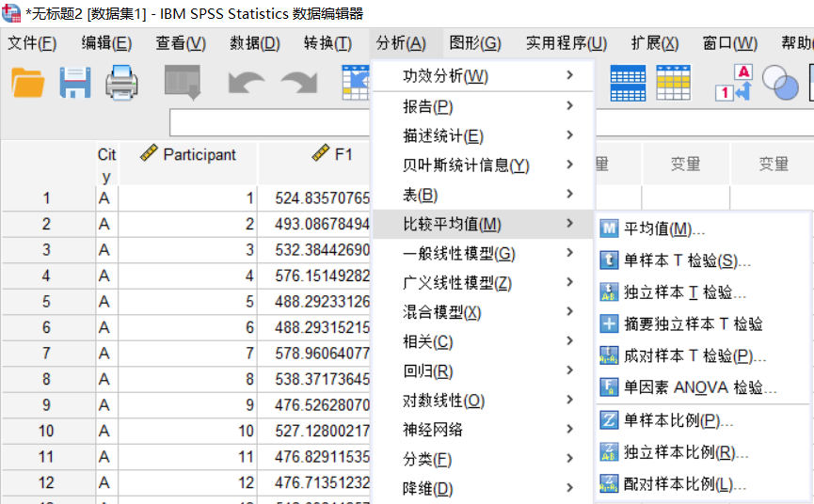Redo with the right-curved arrow icon
Viewport: 814px width, 504px height.
[x=299, y=83]
